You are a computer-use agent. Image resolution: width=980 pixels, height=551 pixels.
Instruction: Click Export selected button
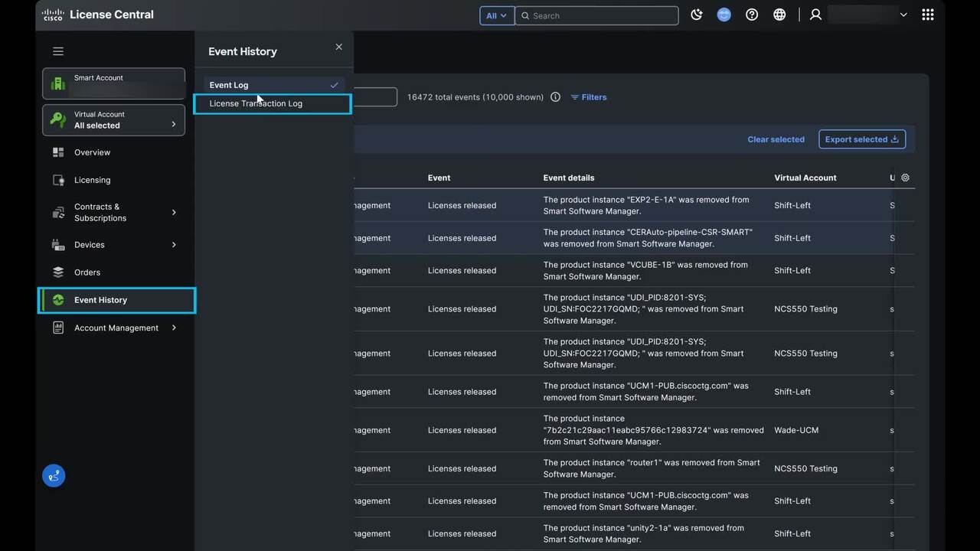(861, 139)
